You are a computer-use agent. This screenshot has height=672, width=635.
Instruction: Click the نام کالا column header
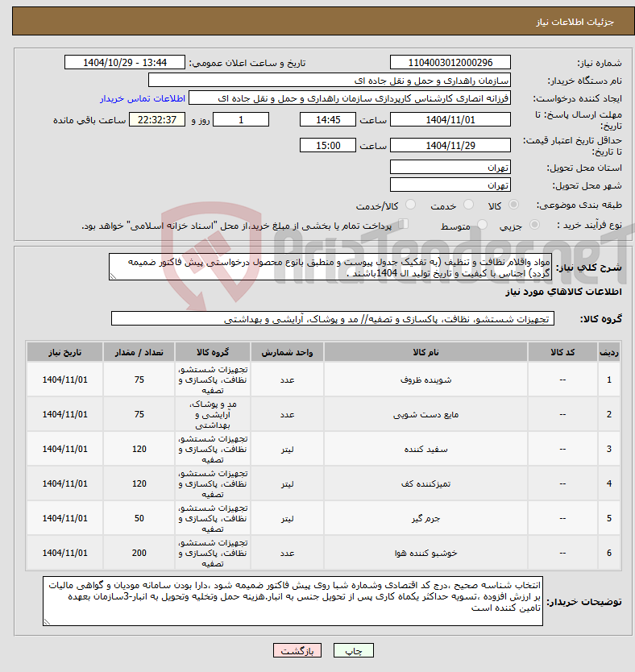[x=426, y=352]
